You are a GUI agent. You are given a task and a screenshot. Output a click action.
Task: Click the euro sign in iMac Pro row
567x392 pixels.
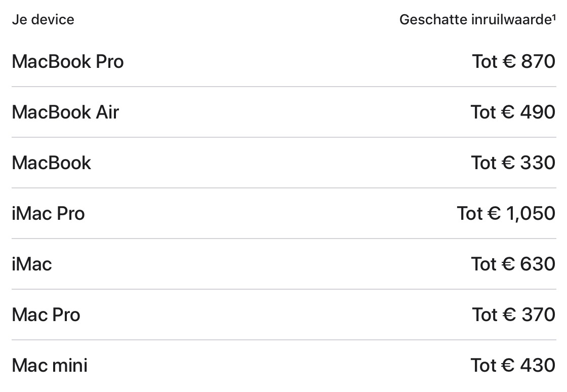494,213
